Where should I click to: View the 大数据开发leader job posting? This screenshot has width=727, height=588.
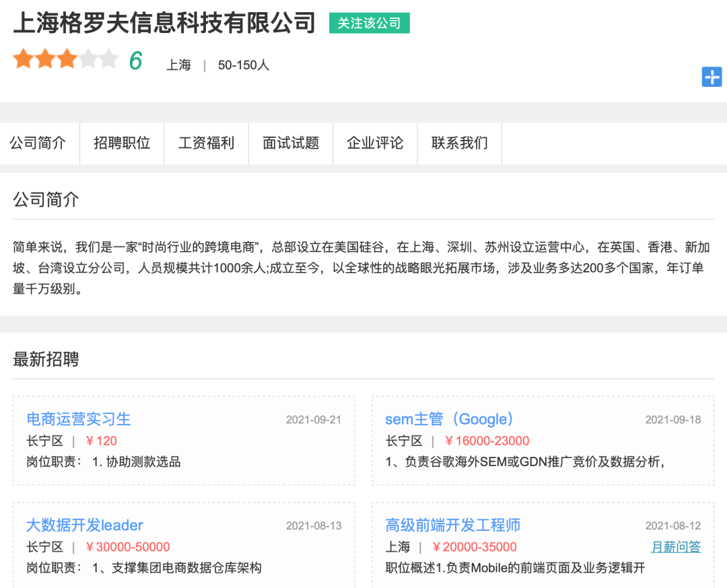pos(85,525)
